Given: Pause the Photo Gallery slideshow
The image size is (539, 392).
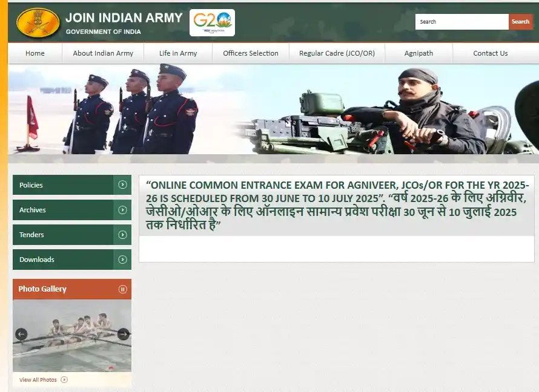Looking at the screenshot, I should pos(123,289).
